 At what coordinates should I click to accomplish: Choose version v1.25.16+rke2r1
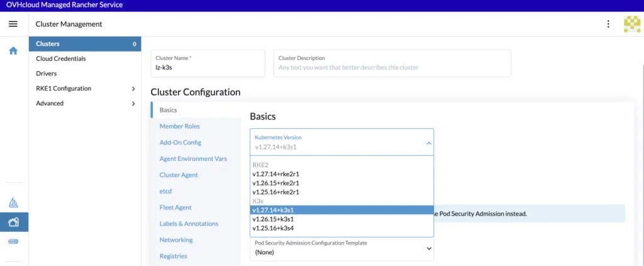coord(341,192)
